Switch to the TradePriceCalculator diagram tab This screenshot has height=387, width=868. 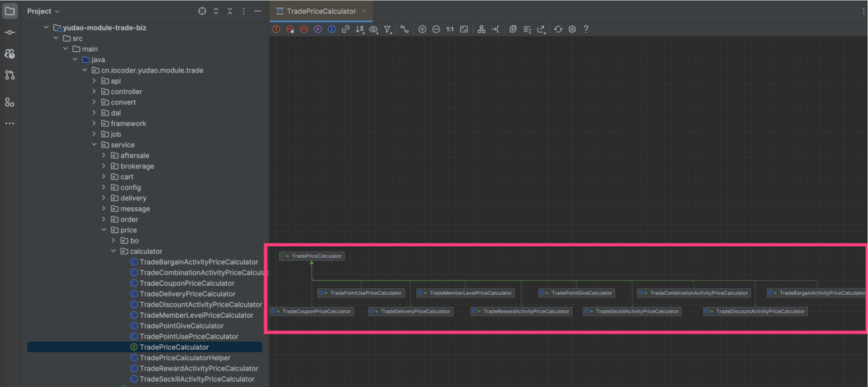(x=321, y=11)
